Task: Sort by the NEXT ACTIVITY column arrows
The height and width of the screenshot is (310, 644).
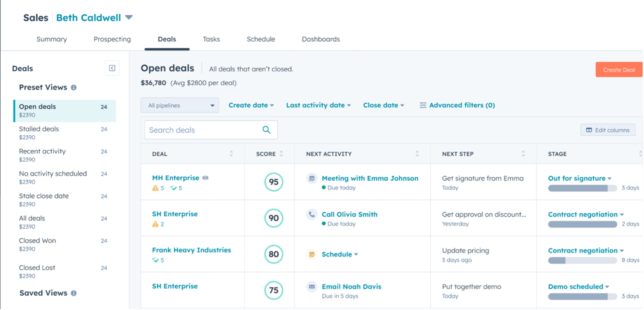Action: (x=417, y=154)
